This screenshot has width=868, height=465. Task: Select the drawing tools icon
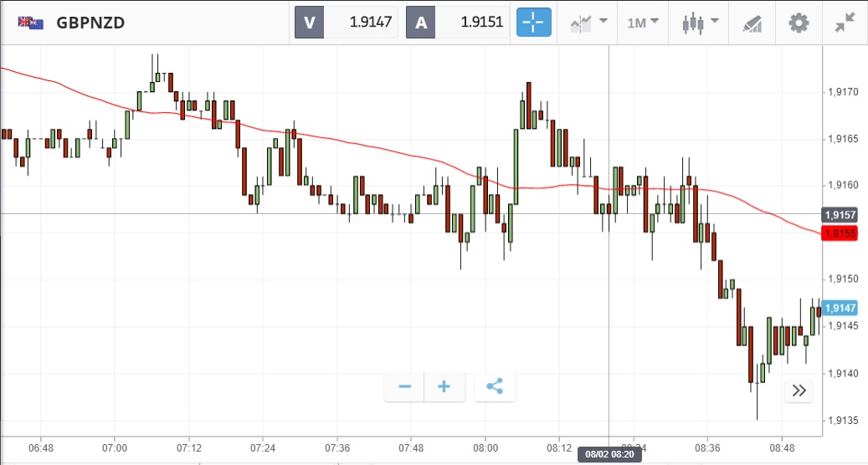[752, 23]
